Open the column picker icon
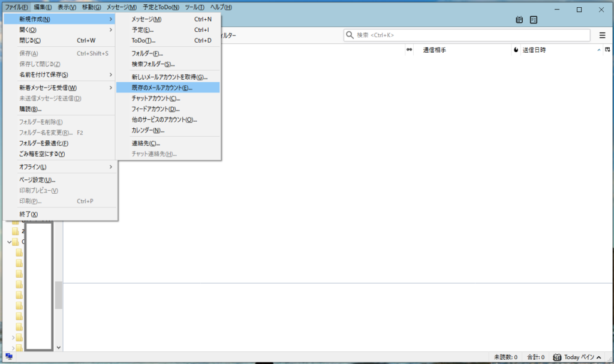Viewport: 614px width, 364px height. (607, 50)
